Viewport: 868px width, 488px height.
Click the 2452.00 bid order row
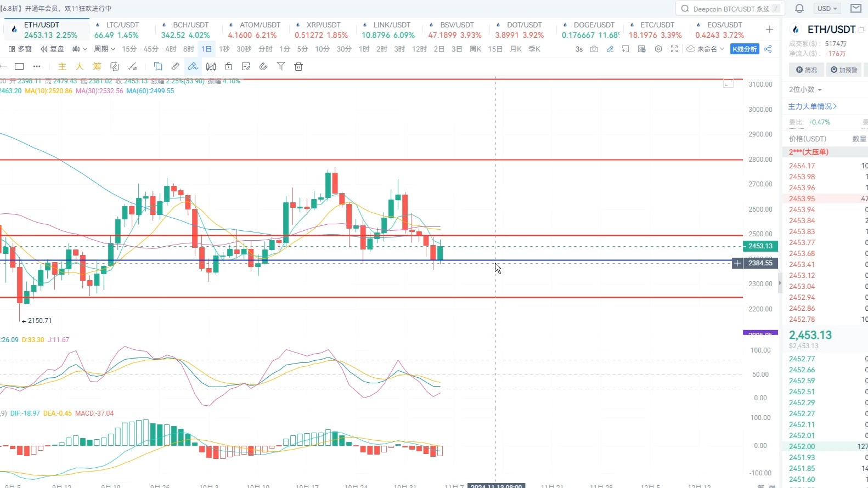pos(826,446)
